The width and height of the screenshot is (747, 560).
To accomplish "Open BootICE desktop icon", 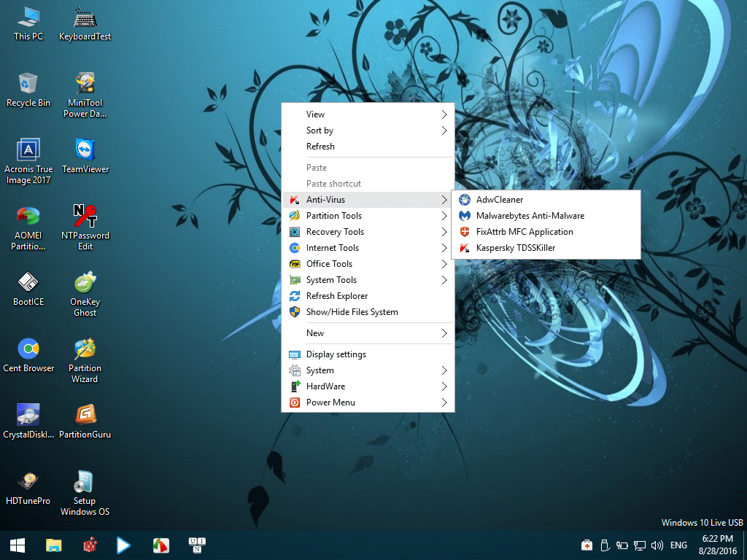I will [28, 289].
